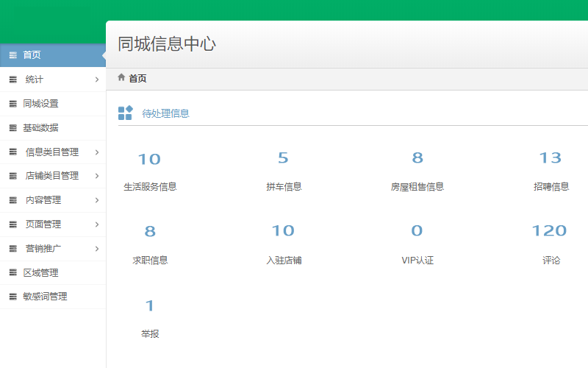The height and width of the screenshot is (368, 588).
Task: Click the pending info grid icon
Action: coord(125,113)
